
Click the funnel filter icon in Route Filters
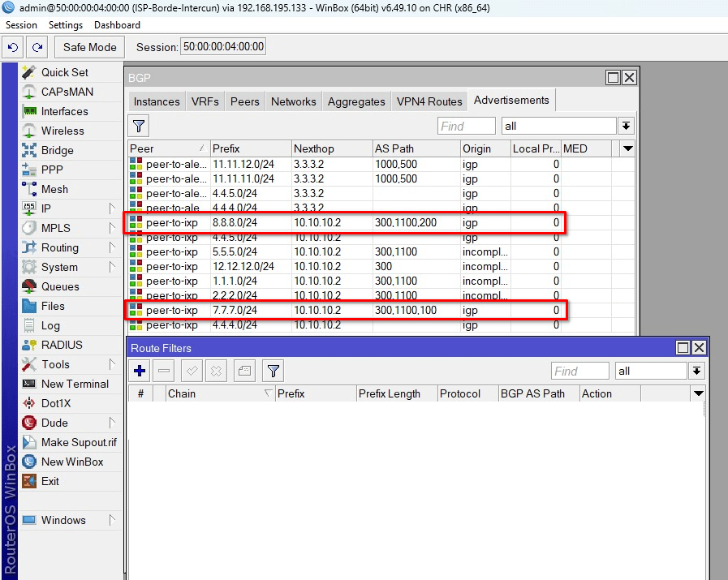click(x=274, y=371)
